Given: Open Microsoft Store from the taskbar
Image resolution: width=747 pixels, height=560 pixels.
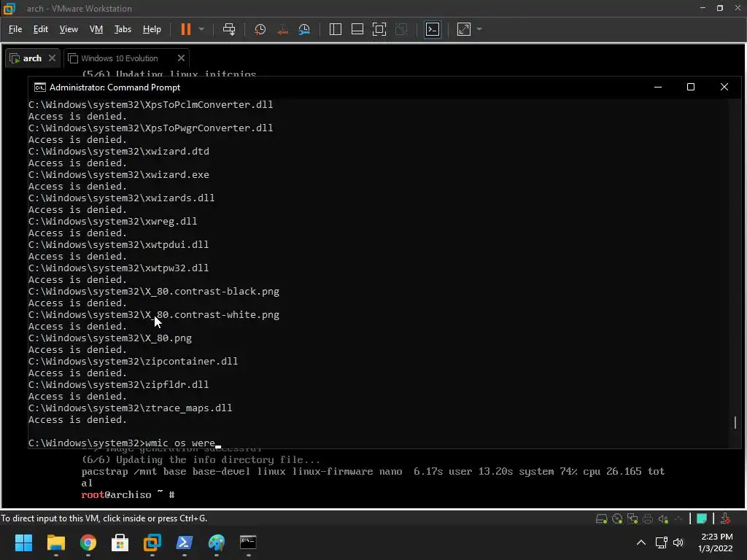Looking at the screenshot, I should 120,542.
